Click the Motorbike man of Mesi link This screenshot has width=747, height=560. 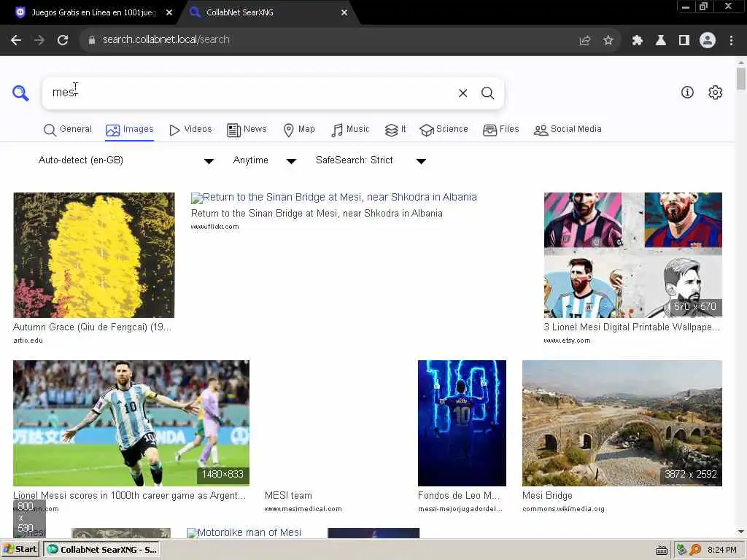tap(244, 532)
